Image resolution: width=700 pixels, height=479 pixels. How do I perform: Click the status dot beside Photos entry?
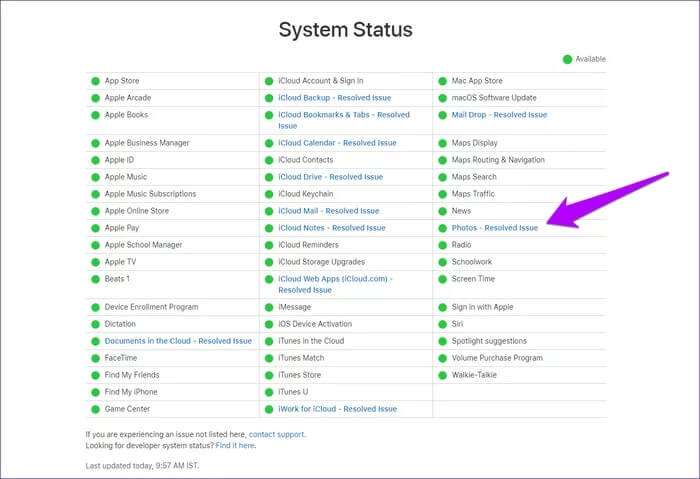(442, 228)
